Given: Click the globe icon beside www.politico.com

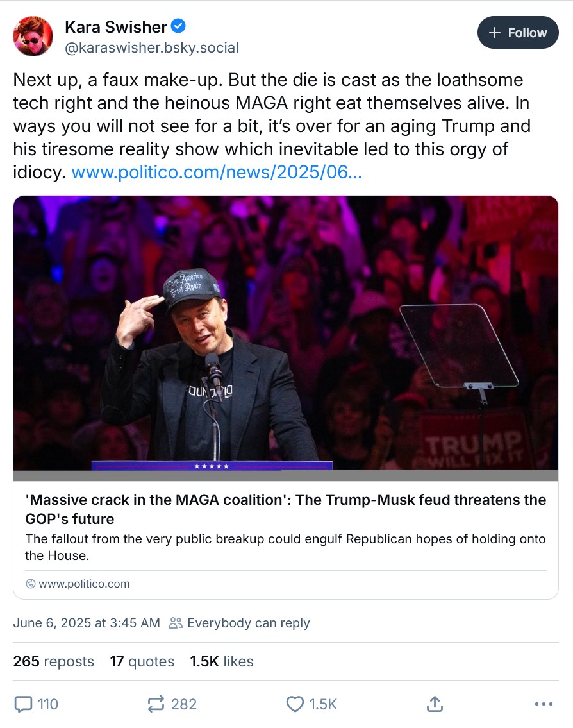Looking at the screenshot, I should pos(31,584).
